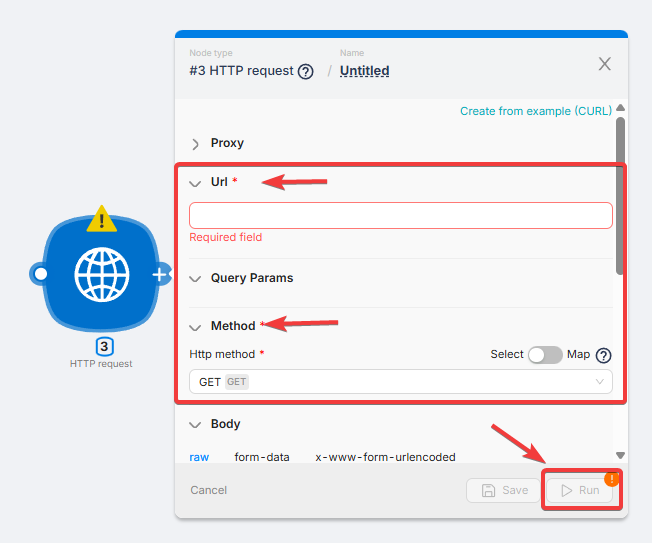
Task: Switch to x-www-form-urlencoded body tab
Action: pyautogui.click(x=385, y=457)
